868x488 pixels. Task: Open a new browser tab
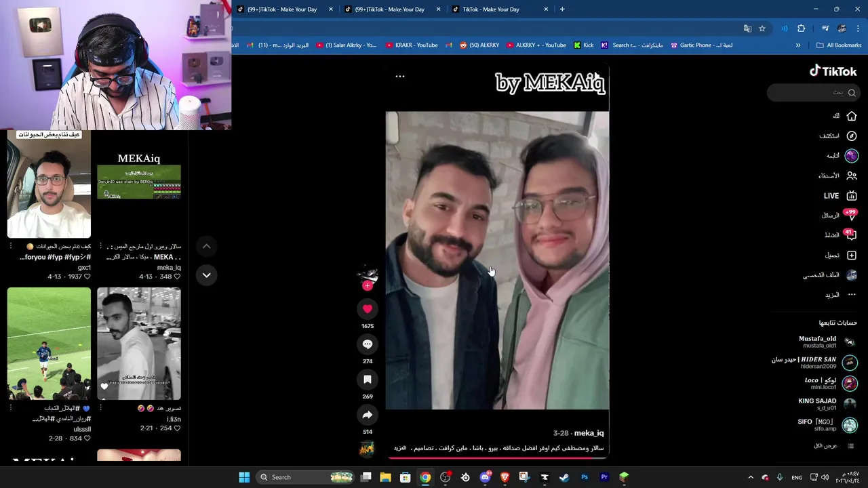coord(562,9)
